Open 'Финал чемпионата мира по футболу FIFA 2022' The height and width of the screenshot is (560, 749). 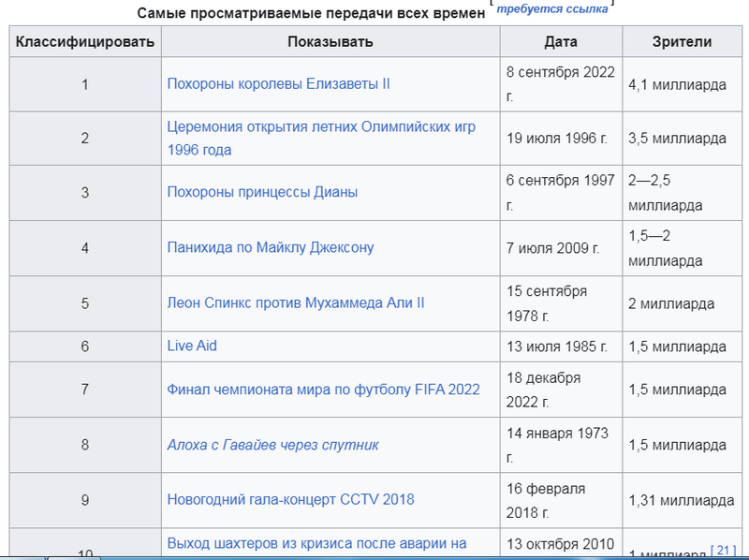point(323,390)
